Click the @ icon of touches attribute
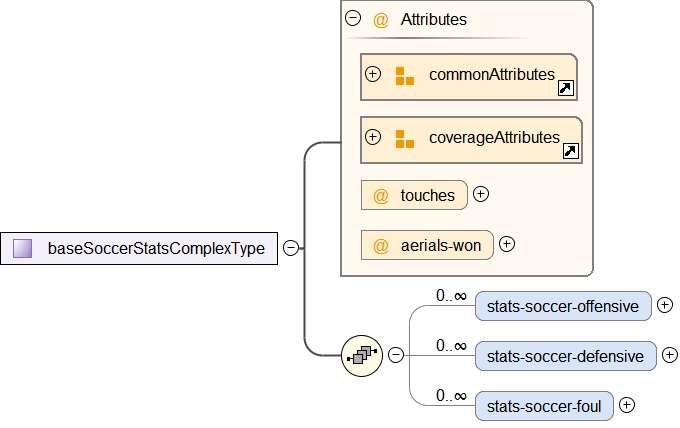 (381, 196)
